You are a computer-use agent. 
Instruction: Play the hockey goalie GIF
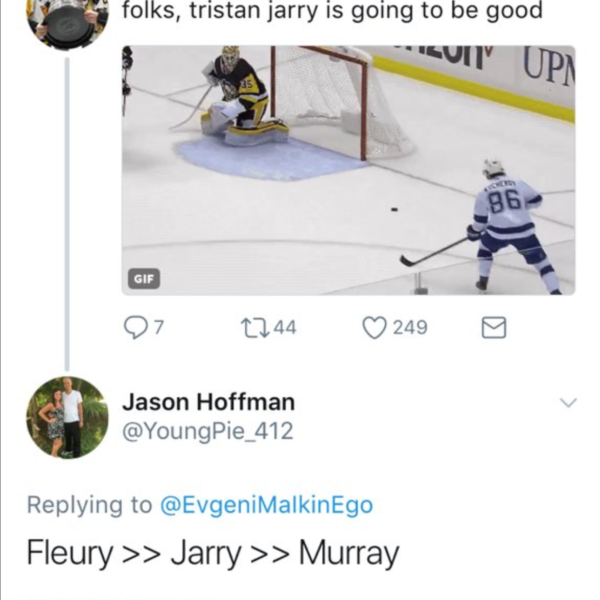pyautogui.click(x=348, y=170)
